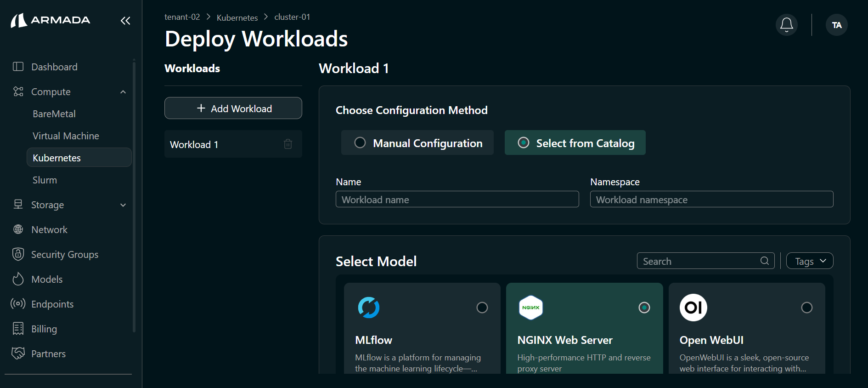Go to Security Groups menu item
The width and height of the screenshot is (868, 388).
click(x=65, y=254)
